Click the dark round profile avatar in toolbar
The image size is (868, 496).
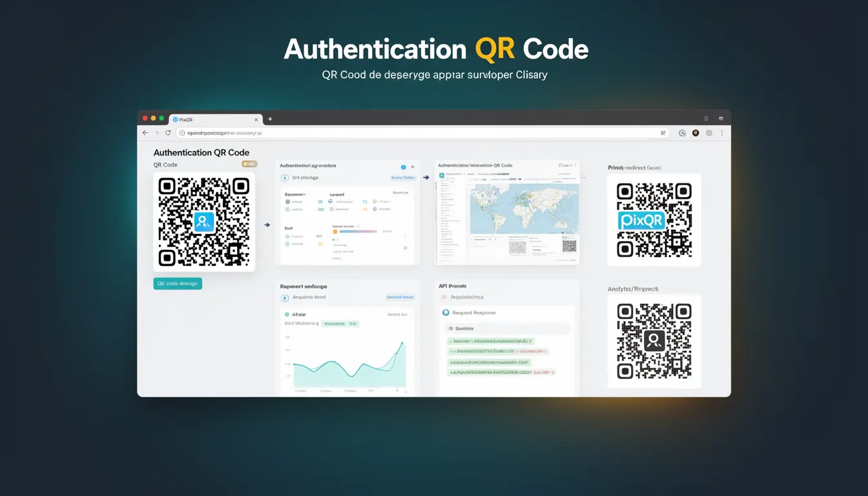[x=696, y=133]
